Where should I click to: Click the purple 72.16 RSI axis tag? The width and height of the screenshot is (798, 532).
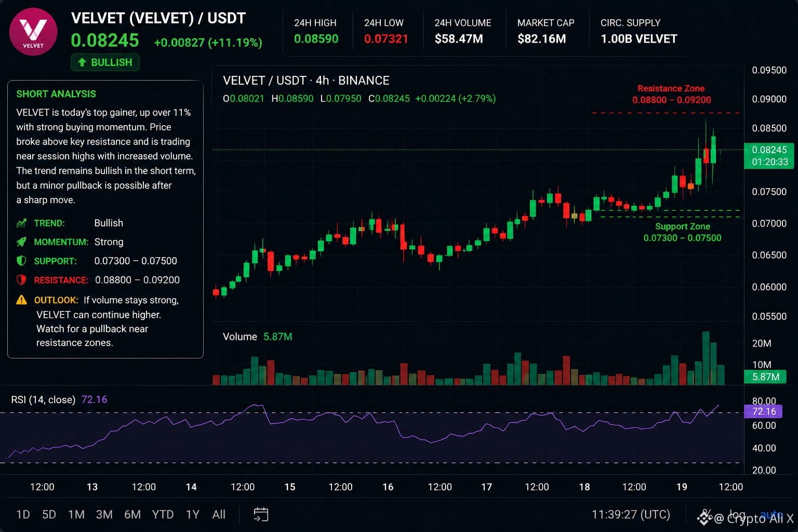(x=763, y=411)
